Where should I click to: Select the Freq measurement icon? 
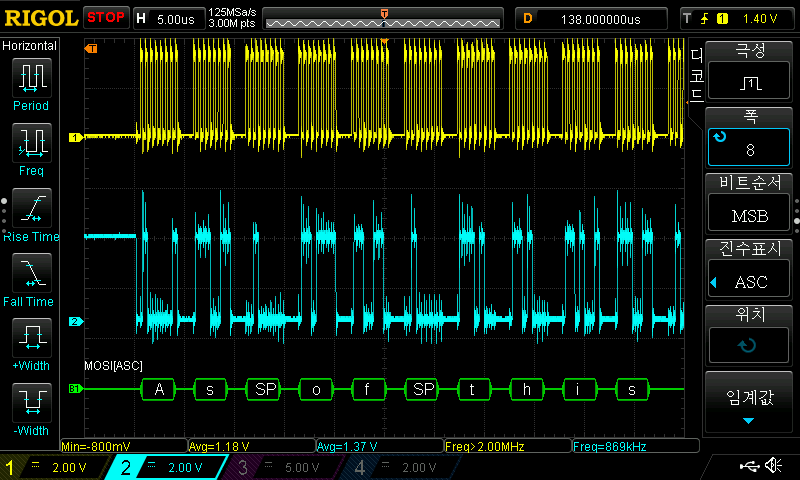(x=31, y=144)
